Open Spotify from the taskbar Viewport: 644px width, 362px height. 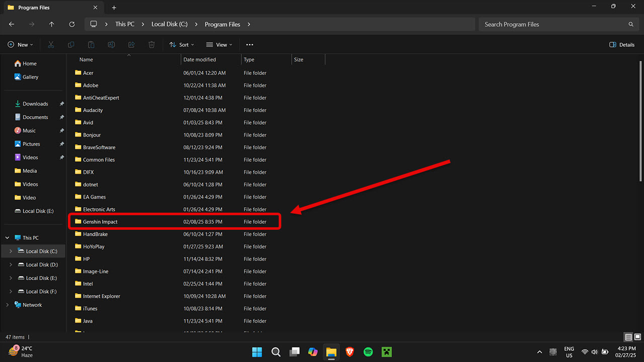pos(368,352)
